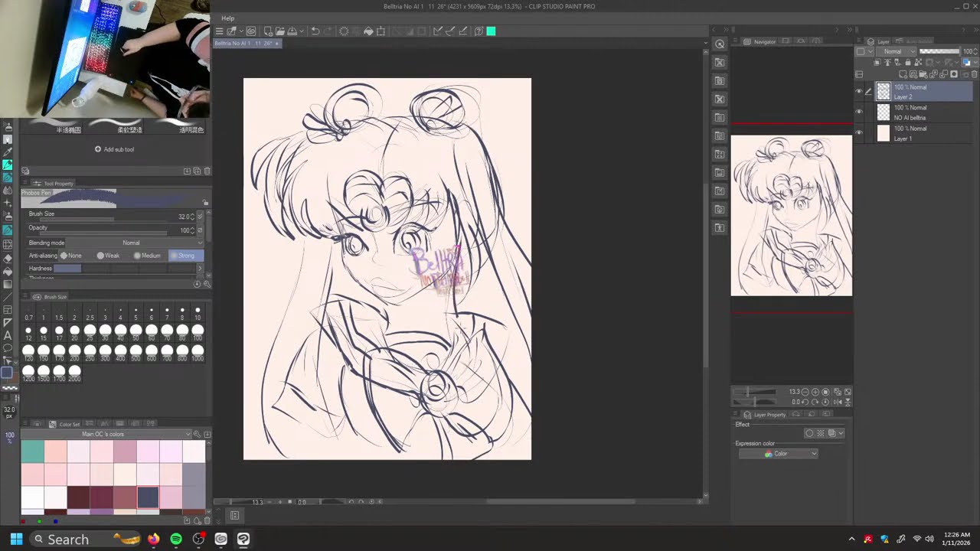The image size is (980, 551).
Task: Click the New canvas icon in command bar
Action: click(x=268, y=31)
